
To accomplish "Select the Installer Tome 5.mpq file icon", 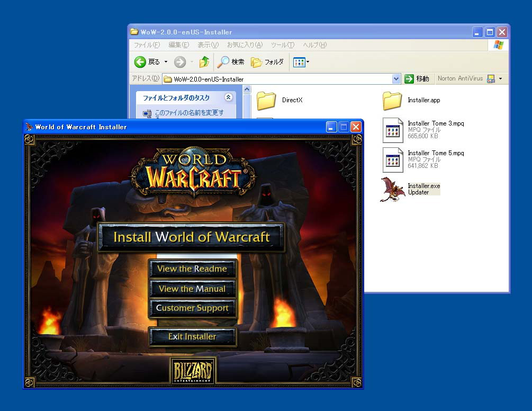I will tap(393, 160).
